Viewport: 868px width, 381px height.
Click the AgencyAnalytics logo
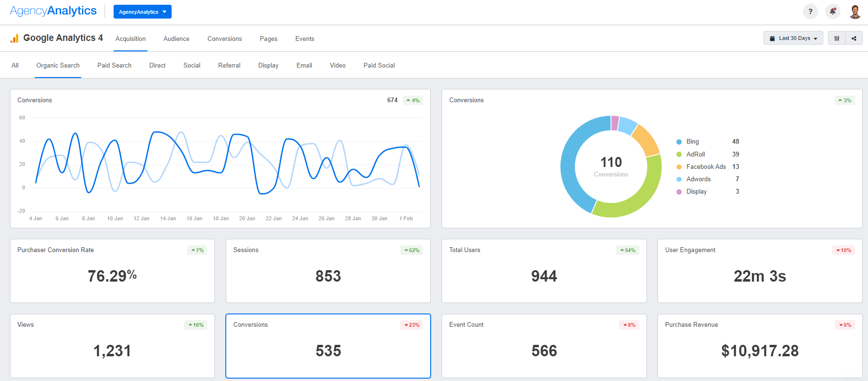[x=53, y=11]
